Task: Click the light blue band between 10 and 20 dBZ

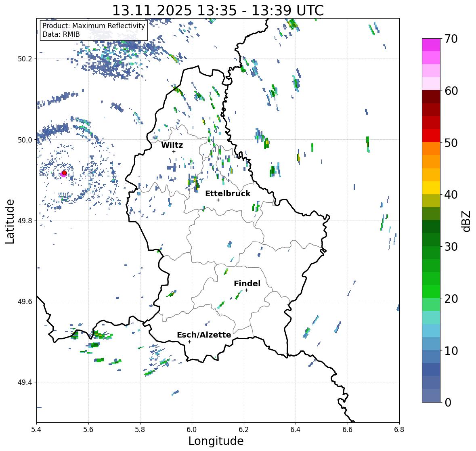Action: pyautogui.click(x=431, y=331)
